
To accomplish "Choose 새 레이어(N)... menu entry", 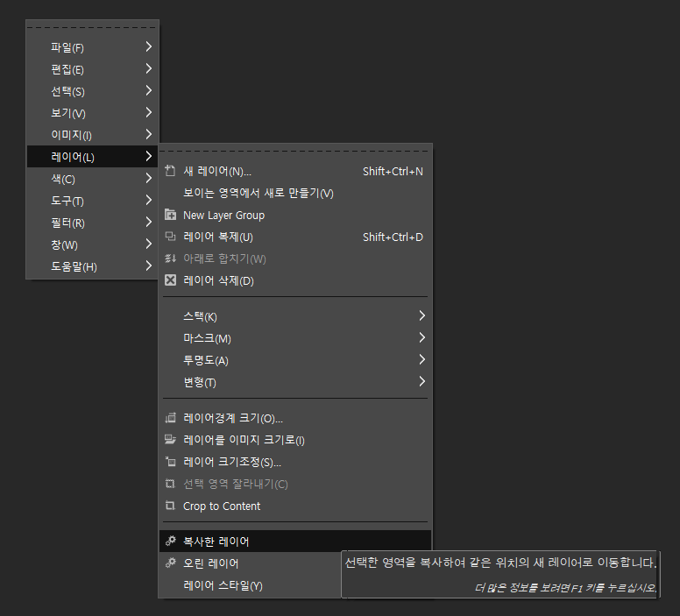I will pyautogui.click(x=295, y=171).
